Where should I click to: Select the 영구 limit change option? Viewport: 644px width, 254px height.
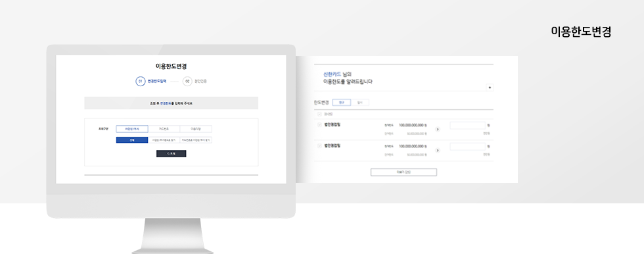point(342,103)
